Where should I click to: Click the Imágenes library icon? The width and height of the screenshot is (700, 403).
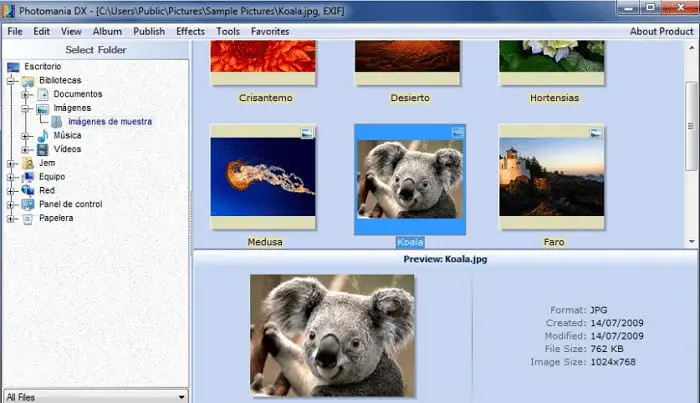tap(43, 108)
